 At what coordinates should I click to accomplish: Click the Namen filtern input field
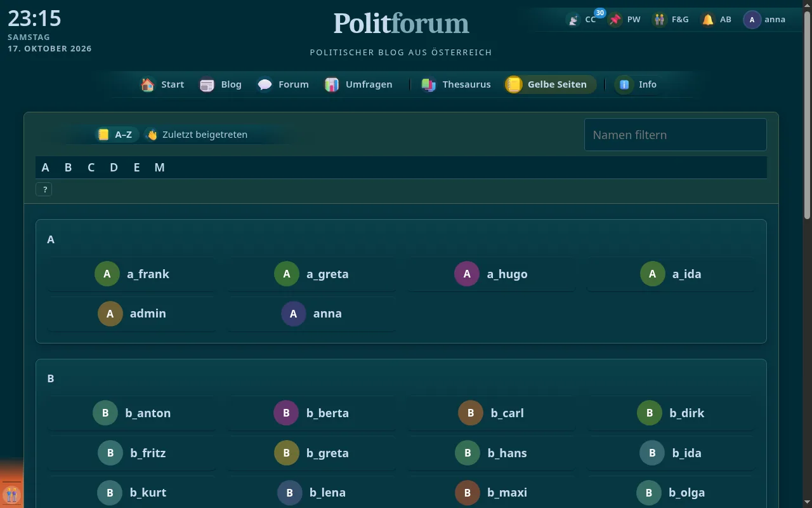[x=675, y=135]
